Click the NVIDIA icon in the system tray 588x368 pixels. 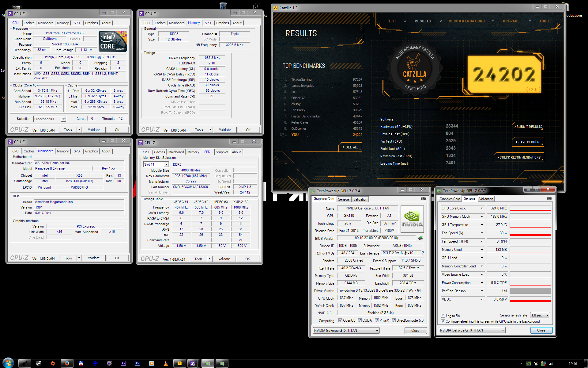click(529, 364)
